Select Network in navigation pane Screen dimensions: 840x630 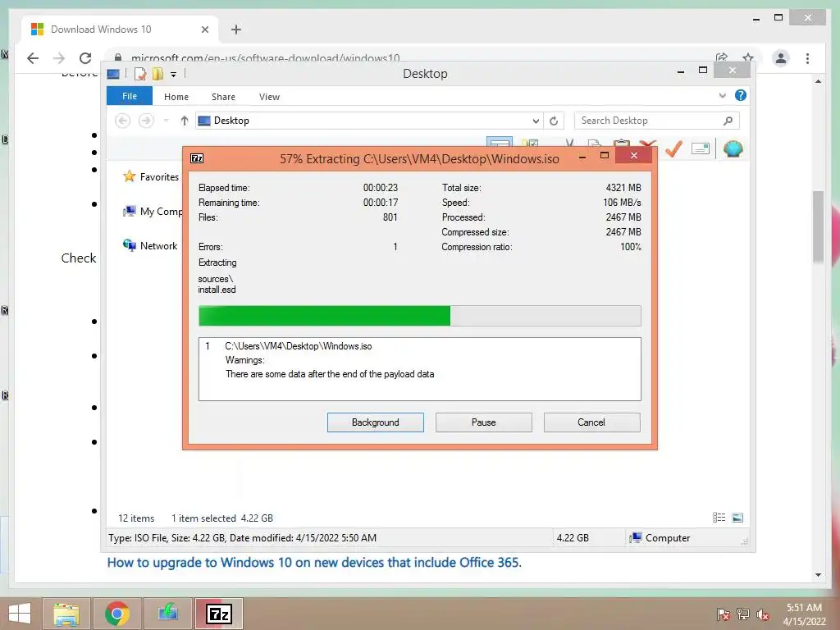pyautogui.click(x=150, y=245)
